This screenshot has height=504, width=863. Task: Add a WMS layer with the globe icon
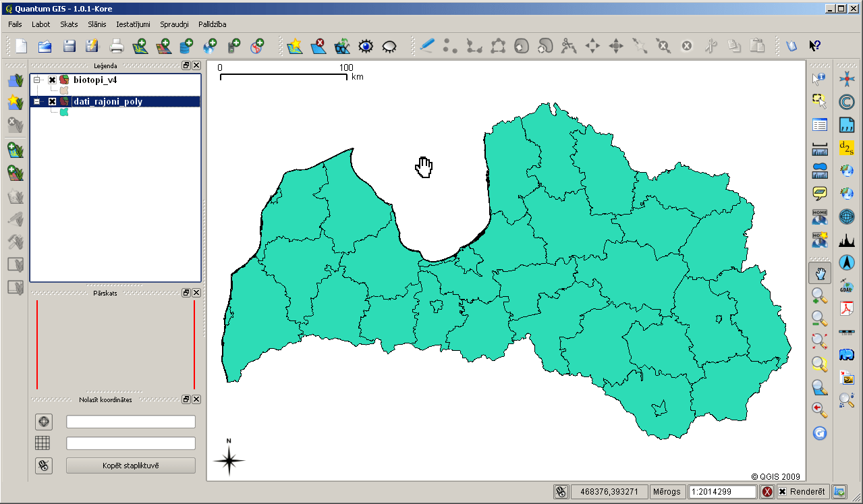point(210,46)
